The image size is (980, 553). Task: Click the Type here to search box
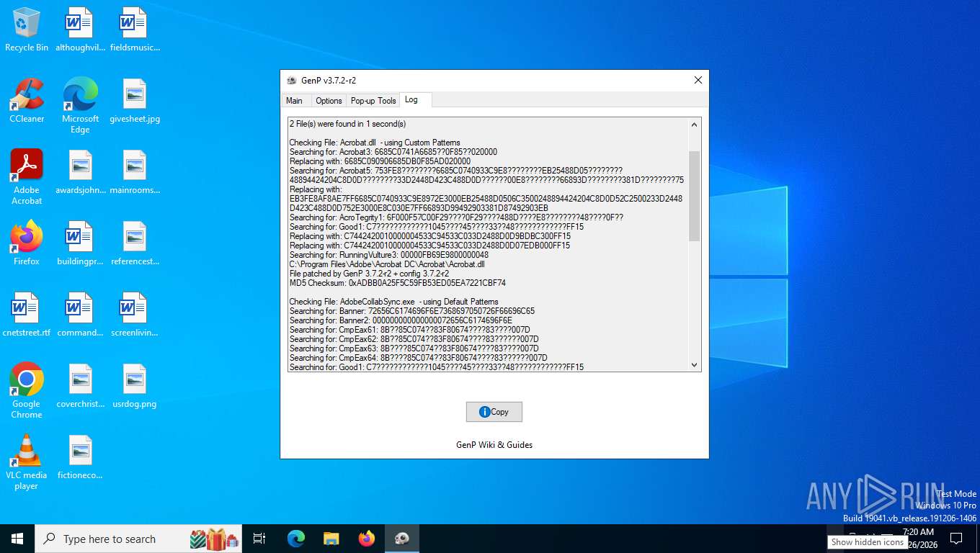(x=138, y=539)
